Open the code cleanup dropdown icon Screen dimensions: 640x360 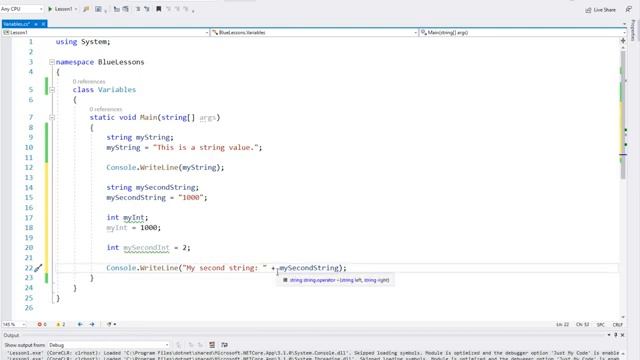point(111,324)
